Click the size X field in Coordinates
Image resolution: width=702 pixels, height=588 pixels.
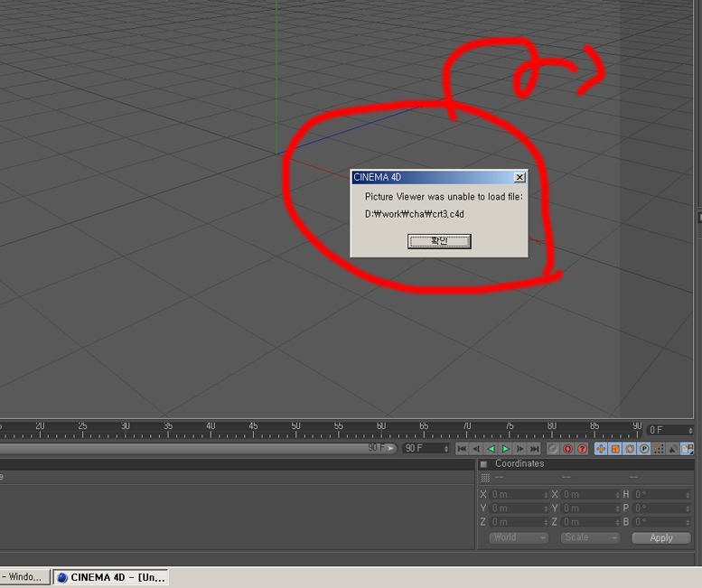pos(590,494)
